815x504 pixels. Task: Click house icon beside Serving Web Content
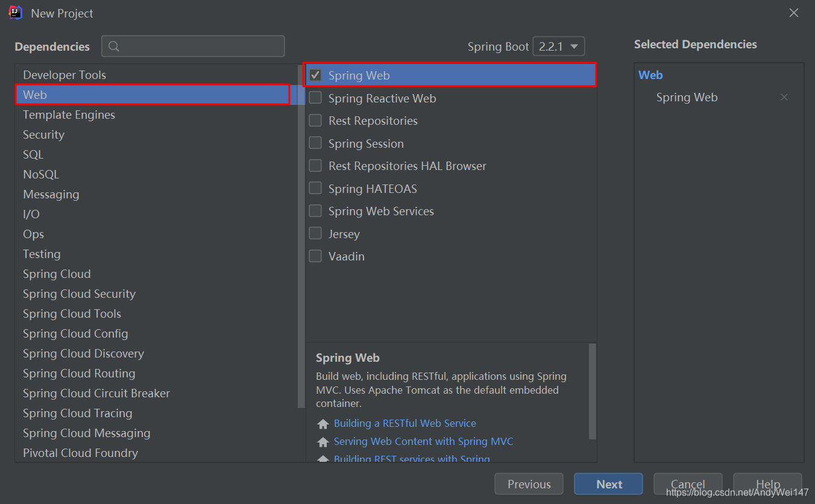323,442
